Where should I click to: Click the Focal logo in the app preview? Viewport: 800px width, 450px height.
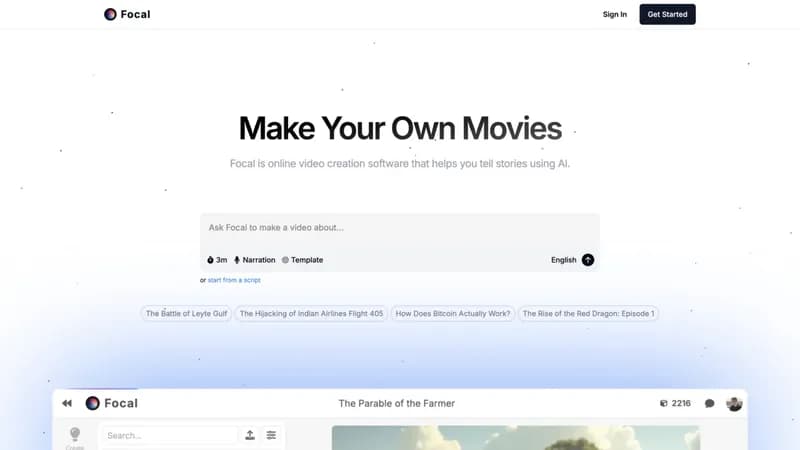[x=112, y=403]
